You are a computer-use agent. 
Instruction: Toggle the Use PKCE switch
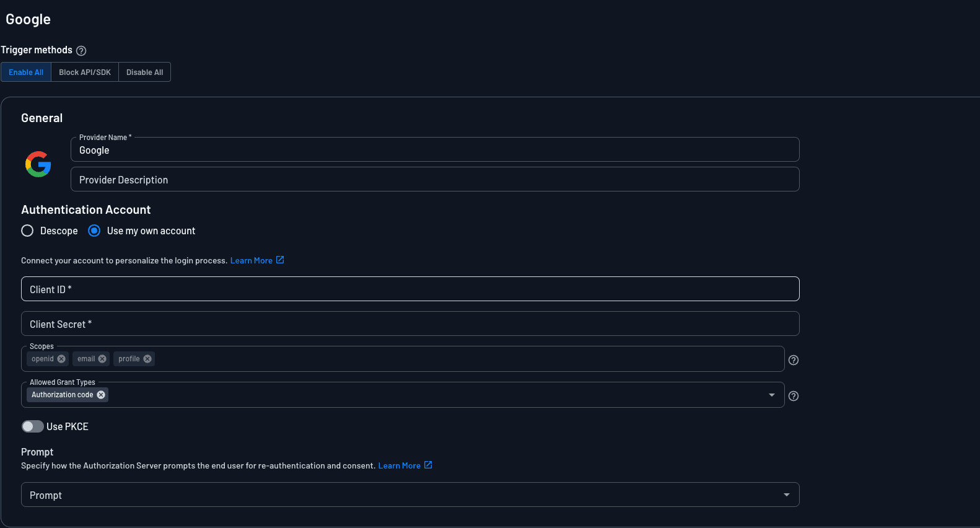pos(33,426)
